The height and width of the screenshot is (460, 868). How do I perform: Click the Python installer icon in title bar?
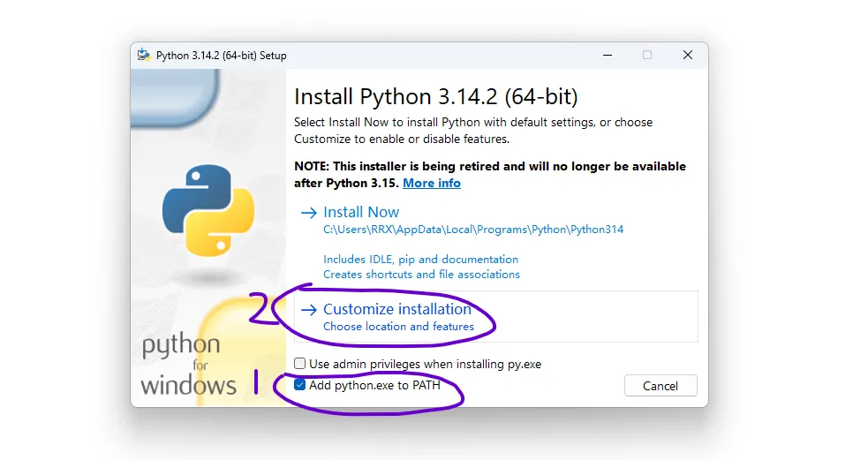144,56
